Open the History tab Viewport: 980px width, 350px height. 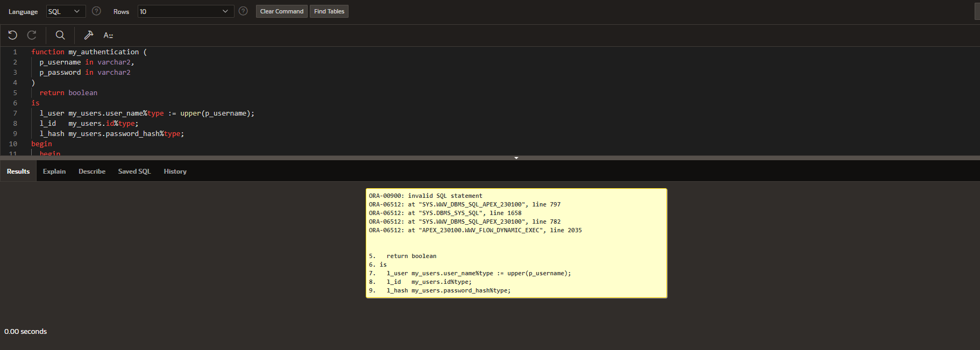[x=175, y=172]
